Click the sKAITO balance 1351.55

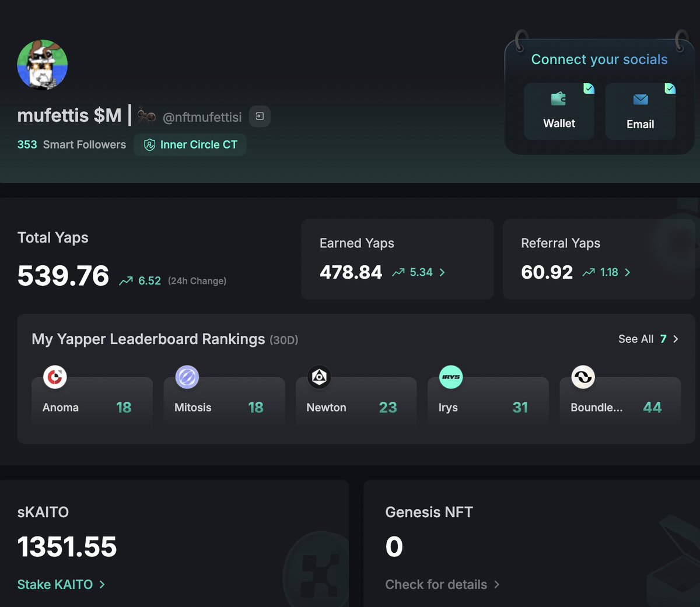[67, 547]
